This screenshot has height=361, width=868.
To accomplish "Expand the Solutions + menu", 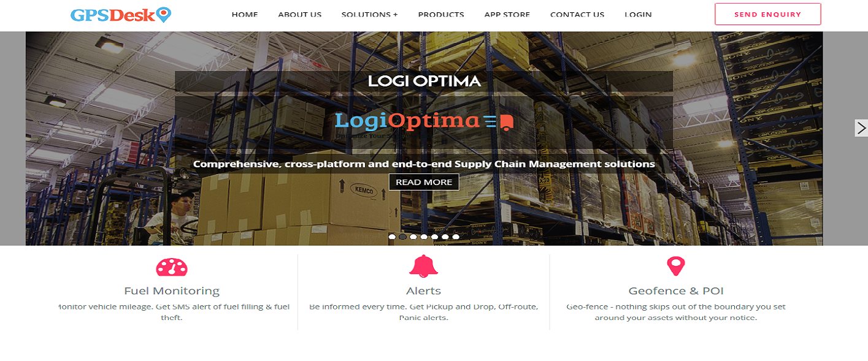I will (369, 15).
